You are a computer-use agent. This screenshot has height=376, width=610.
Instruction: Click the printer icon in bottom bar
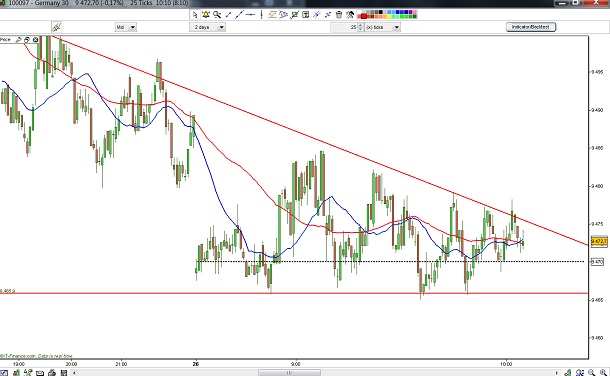[x=52, y=373]
